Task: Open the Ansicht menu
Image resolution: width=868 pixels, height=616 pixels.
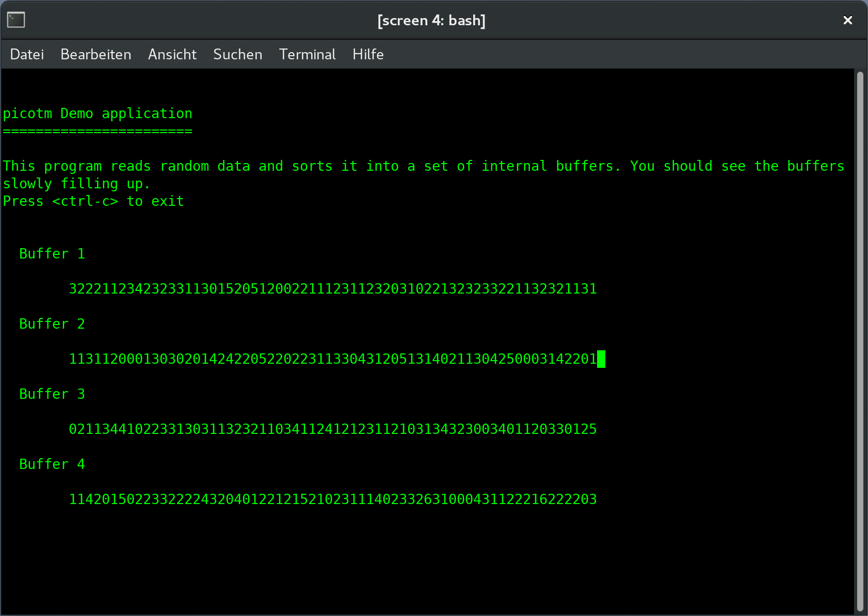Action: [172, 54]
